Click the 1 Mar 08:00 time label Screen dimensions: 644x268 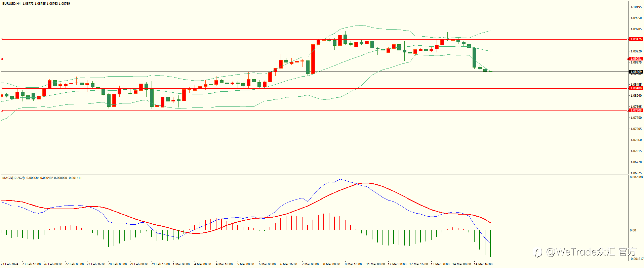[181, 264]
